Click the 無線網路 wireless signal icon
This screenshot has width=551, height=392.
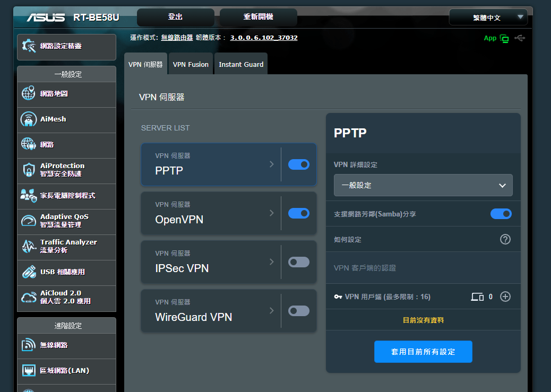pyautogui.click(x=29, y=345)
